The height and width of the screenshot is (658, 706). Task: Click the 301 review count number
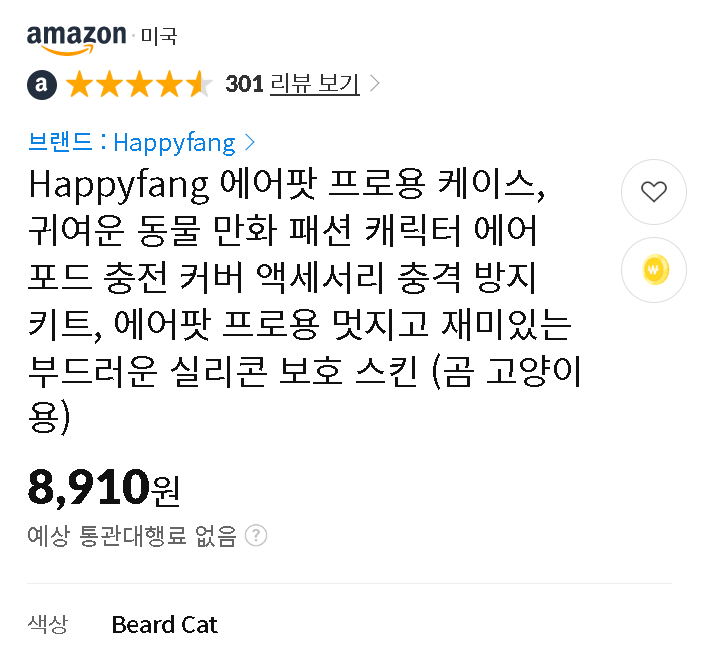click(x=244, y=84)
